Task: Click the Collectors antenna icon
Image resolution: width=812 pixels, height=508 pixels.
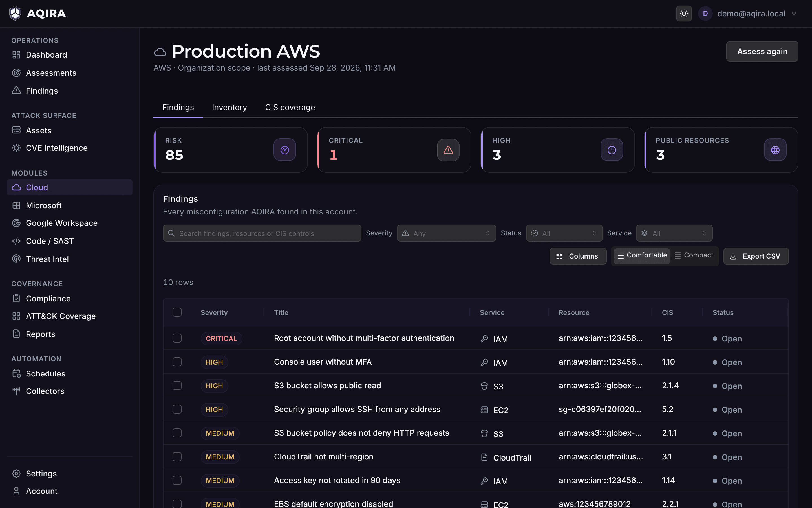Action: [x=16, y=391]
